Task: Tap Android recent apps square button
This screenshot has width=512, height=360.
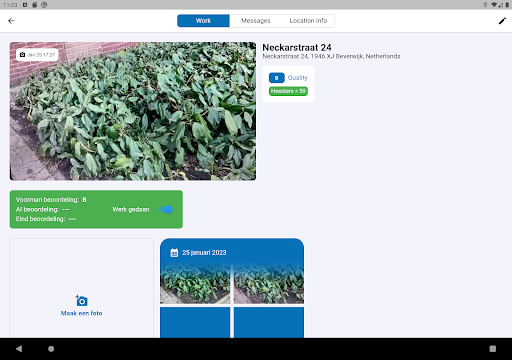Action: [493, 349]
